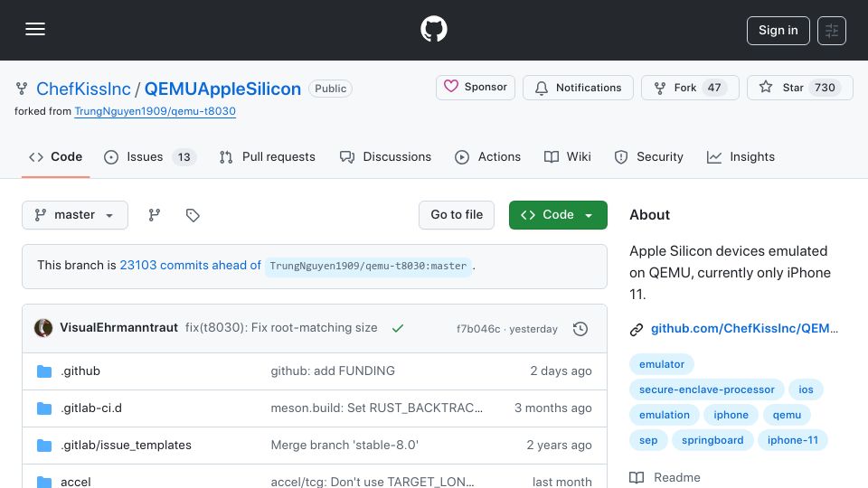Image resolution: width=868 pixels, height=488 pixels.
Task: Open the Insights tab
Action: 741,157
